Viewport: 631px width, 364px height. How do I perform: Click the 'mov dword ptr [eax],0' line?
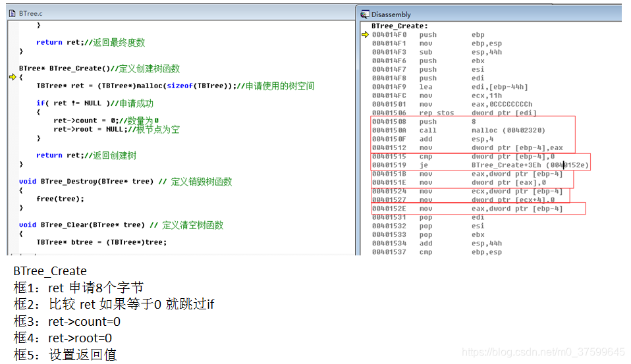click(459, 182)
